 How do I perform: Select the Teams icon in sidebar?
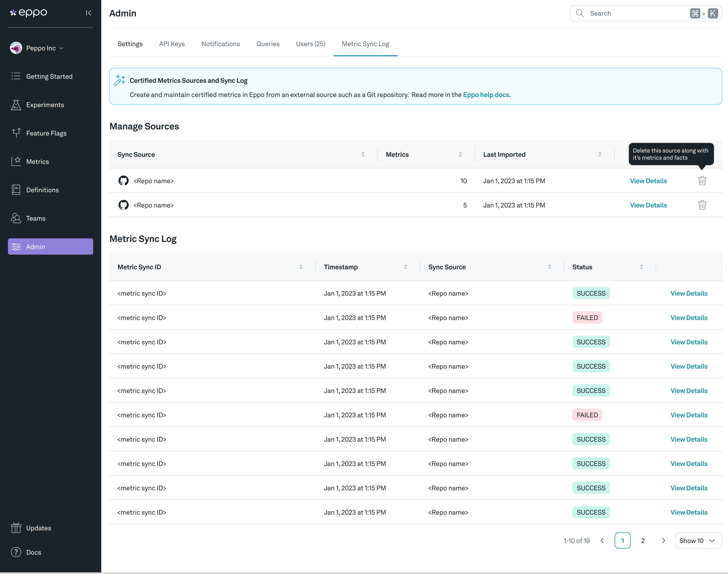16,218
